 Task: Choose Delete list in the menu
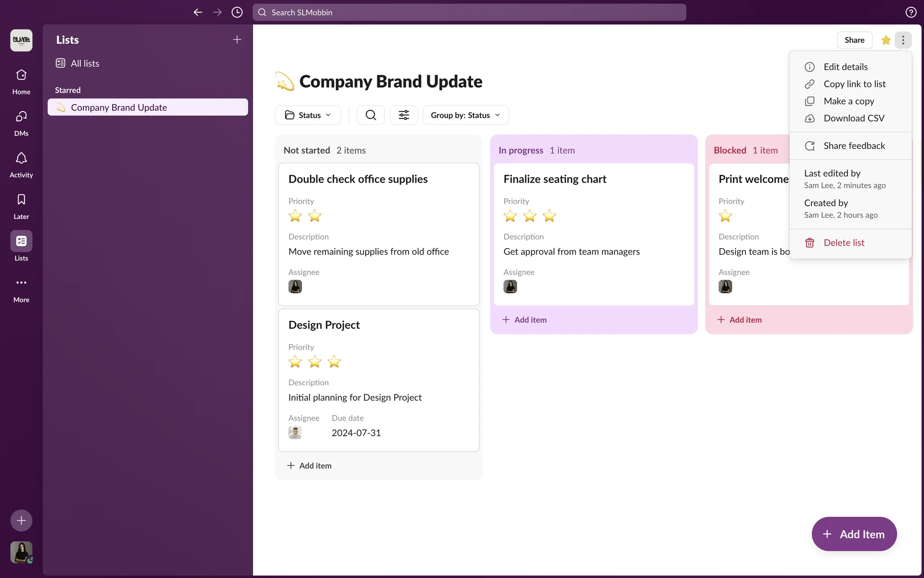844,243
